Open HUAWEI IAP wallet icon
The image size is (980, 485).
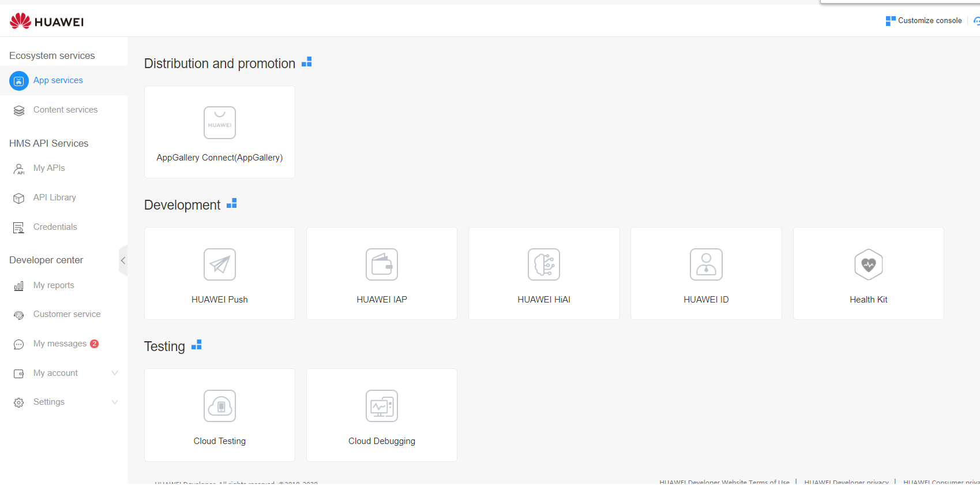(x=382, y=264)
